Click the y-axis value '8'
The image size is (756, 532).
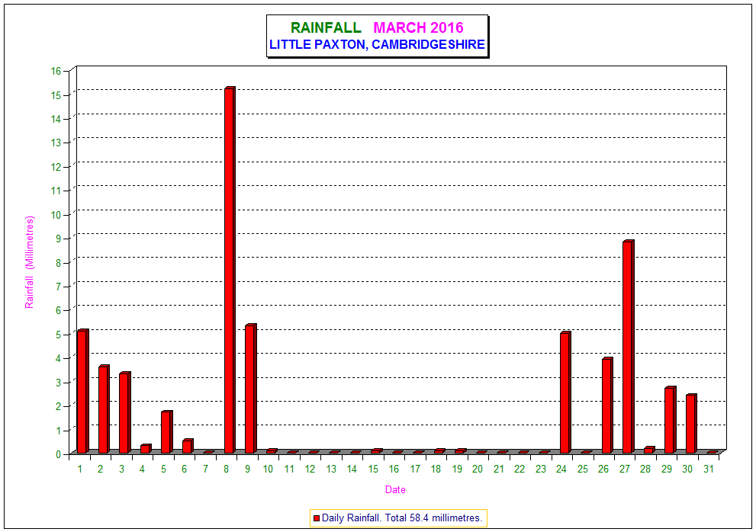coord(59,263)
